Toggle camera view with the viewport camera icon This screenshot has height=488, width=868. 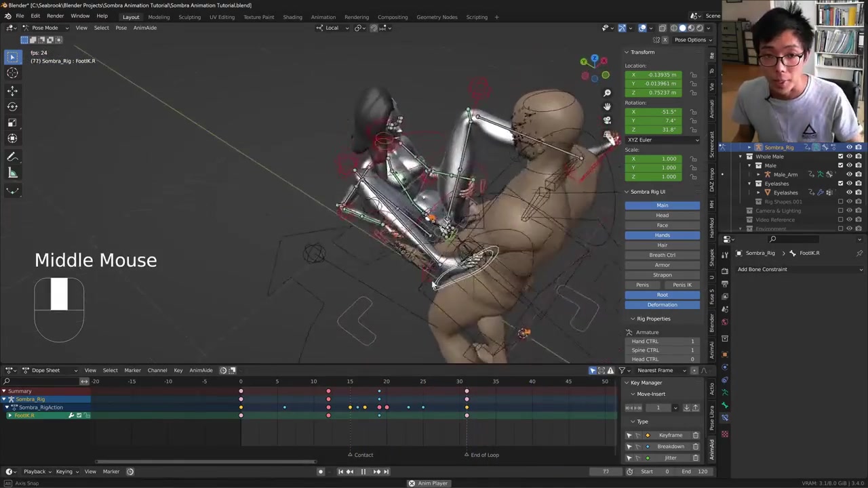coord(607,120)
